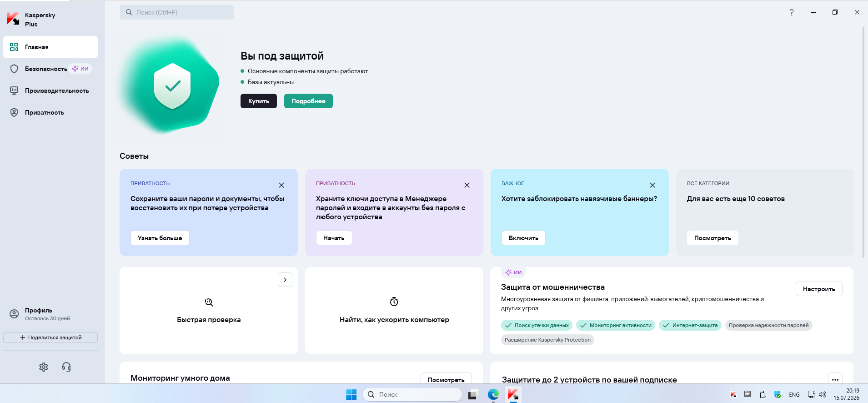Start Быстрая проверка scan card
868x403 pixels.
click(209, 311)
